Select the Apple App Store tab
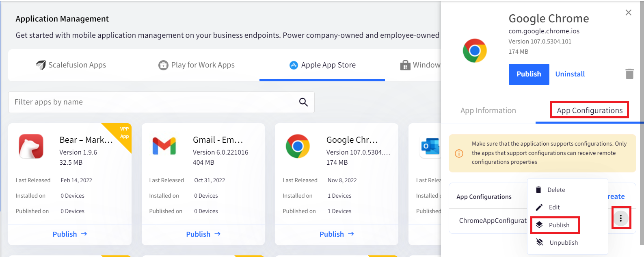This screenshot has height=257, width=644. [322, 65]
